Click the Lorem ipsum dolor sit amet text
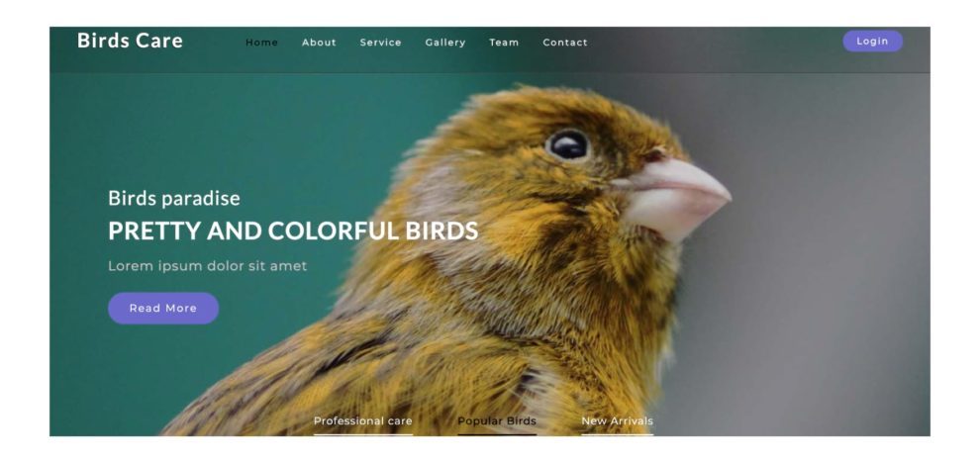Image resolution: width=980 pixels, height=462 pixels. [x=208, y=266]
